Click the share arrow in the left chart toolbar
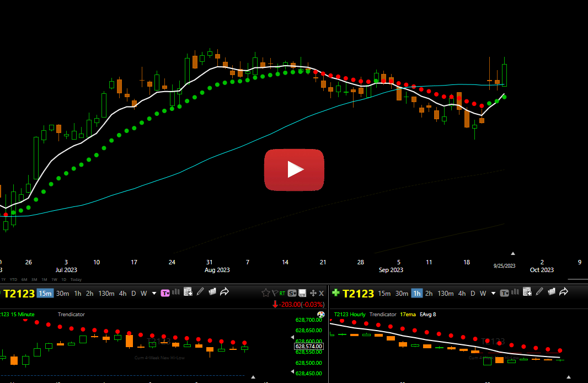Image resolution: width=588 pixels, height=383 pixels. coord(224,292)
